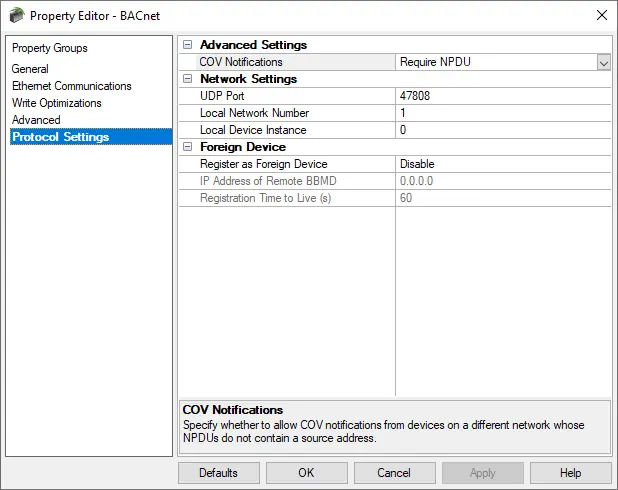Edit the Local Device Instance value 0
Image resolution: width=618 pixels, height=490 pixels.
pos(503,130)
